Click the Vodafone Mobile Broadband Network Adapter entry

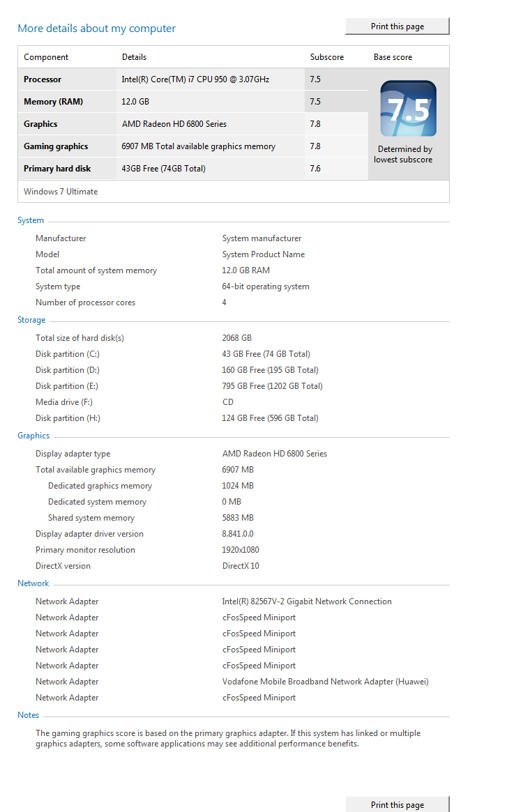click(x=325, y=682)
